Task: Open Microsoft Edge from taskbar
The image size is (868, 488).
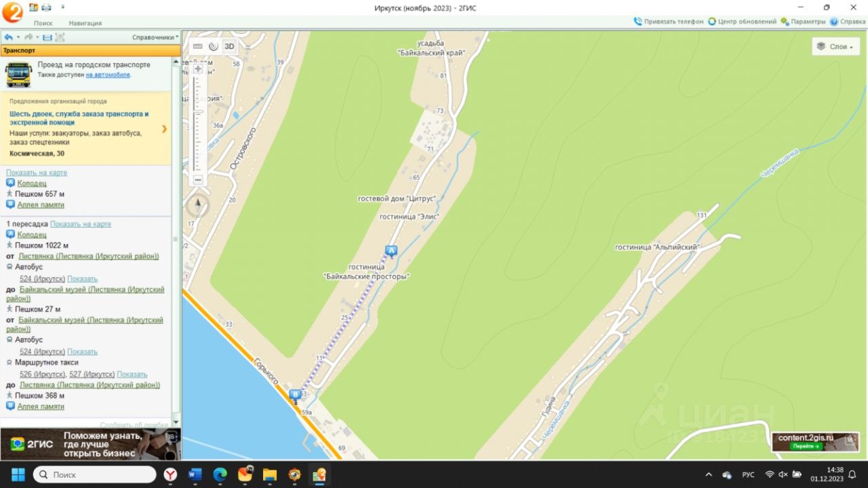Action: click(220, 474)
